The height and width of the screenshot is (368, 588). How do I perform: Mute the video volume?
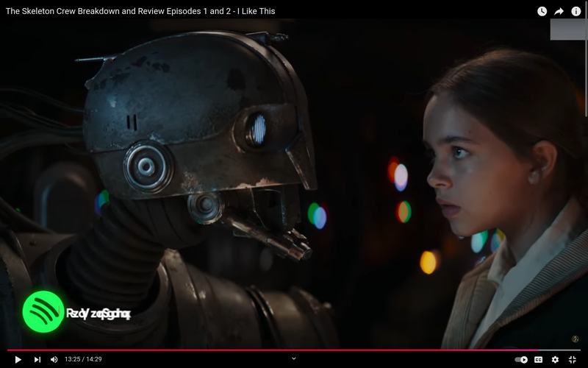click(x=54, y=359)
